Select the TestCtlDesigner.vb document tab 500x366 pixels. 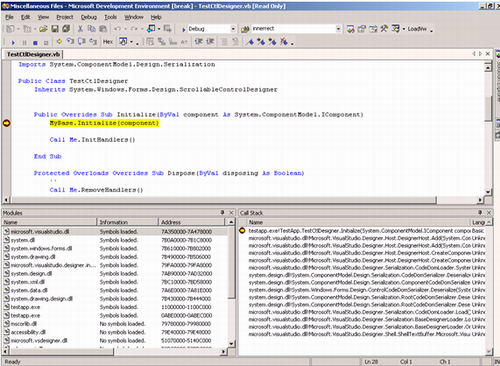point(33,54)
